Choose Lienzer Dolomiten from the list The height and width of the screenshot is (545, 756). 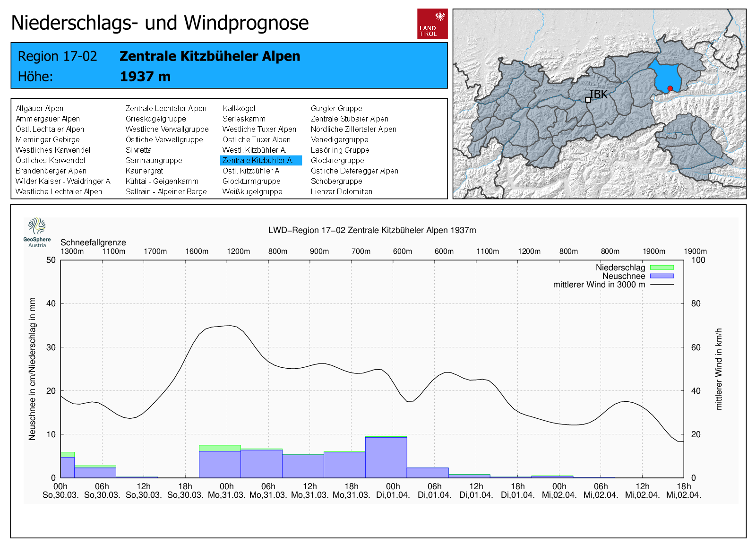click(x=341, y=192)
